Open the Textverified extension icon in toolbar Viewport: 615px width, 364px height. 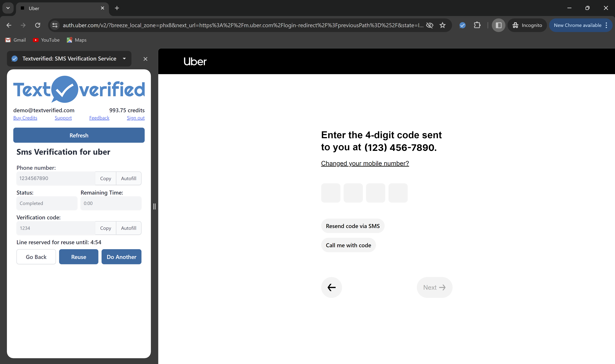click(462, 25)
